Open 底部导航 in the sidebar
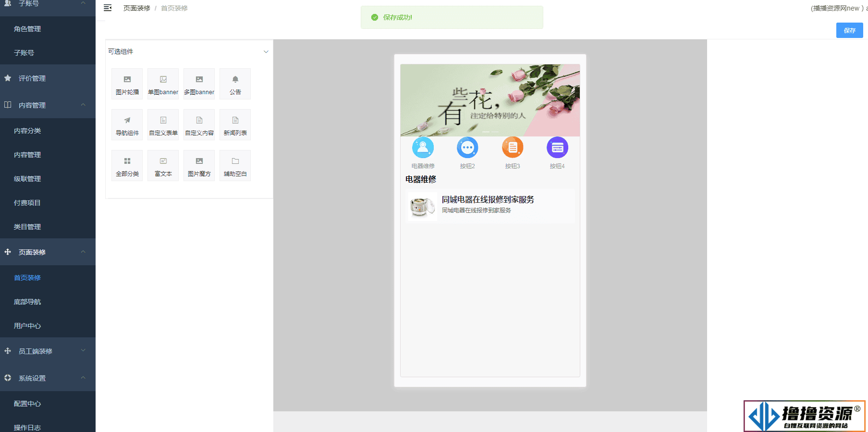Viewport: 868px width, 432px height. coord(48,302)
